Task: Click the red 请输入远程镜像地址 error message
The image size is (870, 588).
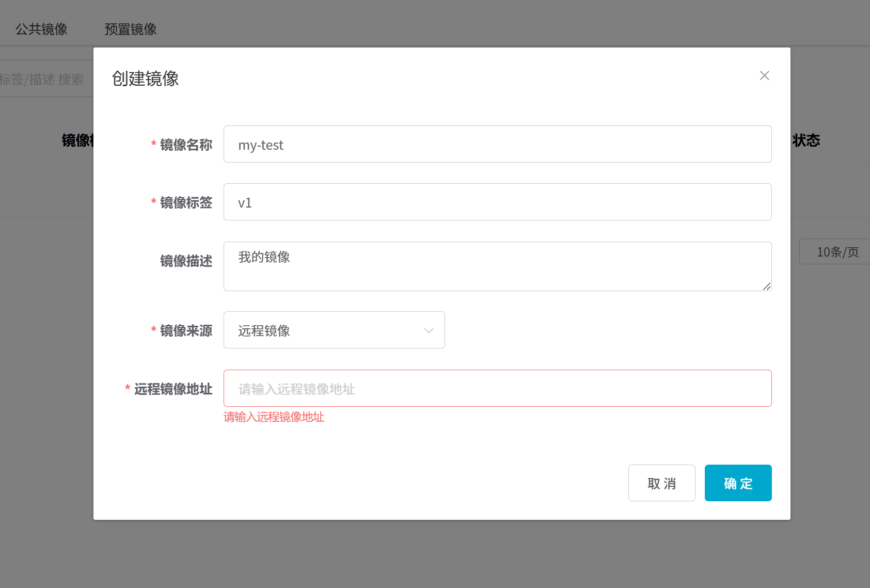Action: point(274,417)
